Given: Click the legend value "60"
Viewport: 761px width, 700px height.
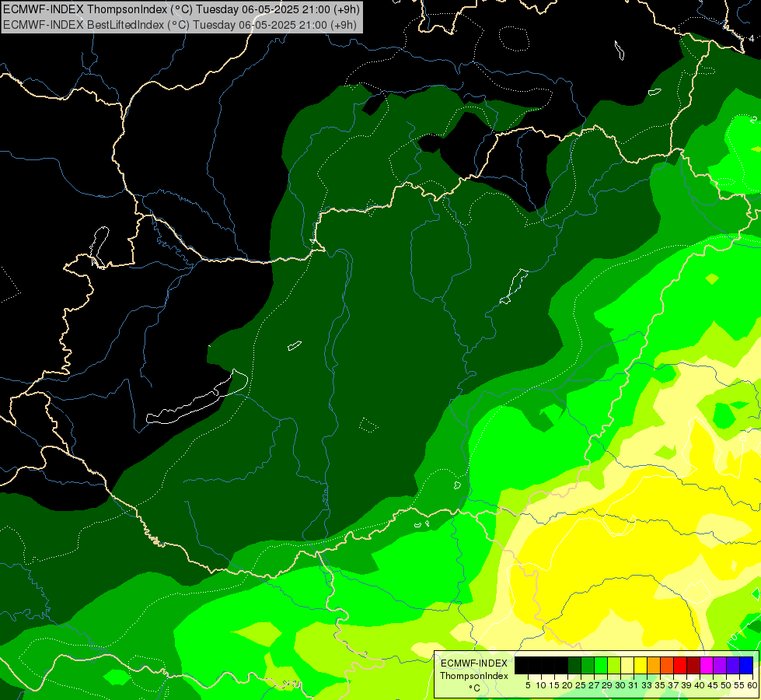Looking at the screenshot, I should point(752,685).
